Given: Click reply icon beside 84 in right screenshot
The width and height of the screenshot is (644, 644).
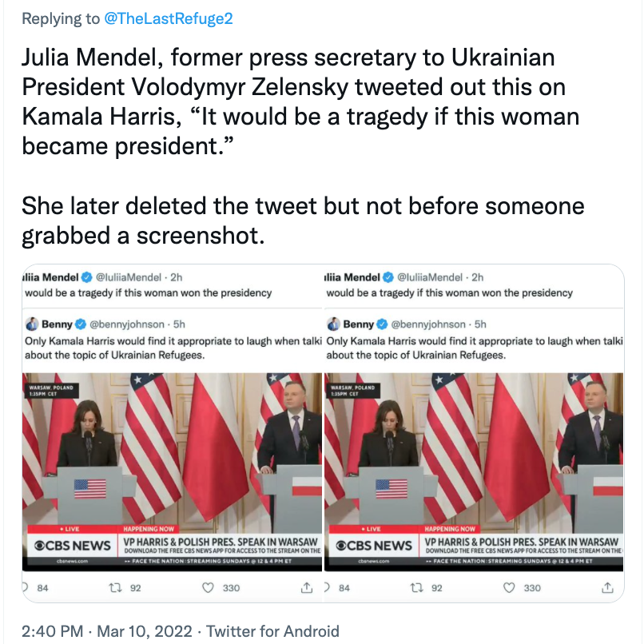Looking at the screenshot, I should (x=328, y=588).
